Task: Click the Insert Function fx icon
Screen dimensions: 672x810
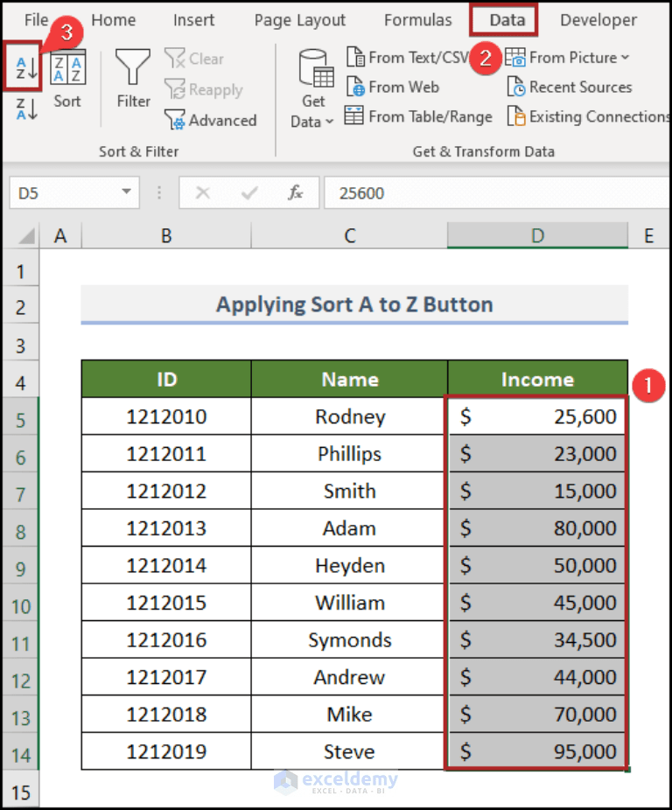Action: pos(295,192)
